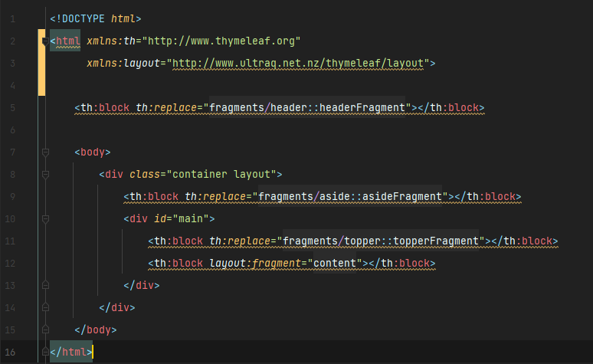Toggle fold end marker on line 13
593x364 pixels.
(x=45, y=285)
